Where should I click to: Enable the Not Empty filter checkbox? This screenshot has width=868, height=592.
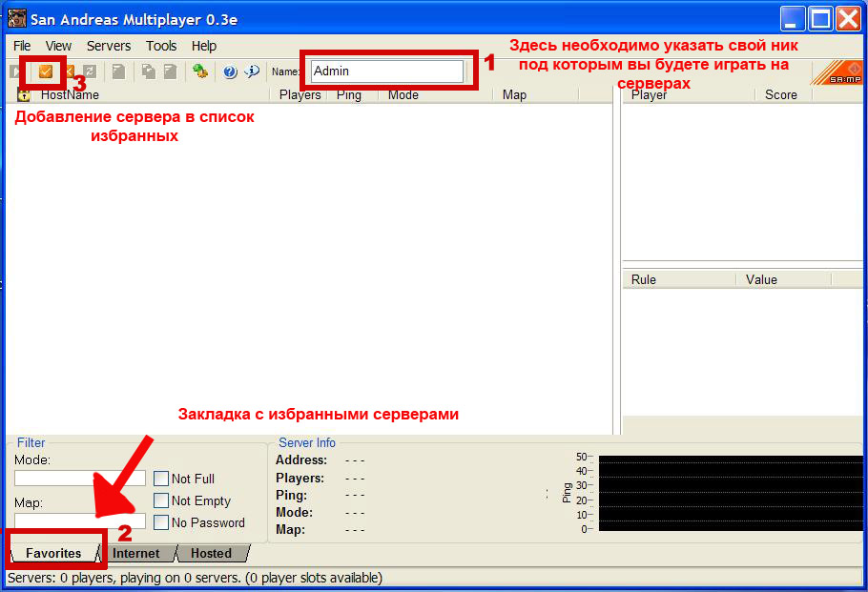pyautogui.click(x=161, y=500)
